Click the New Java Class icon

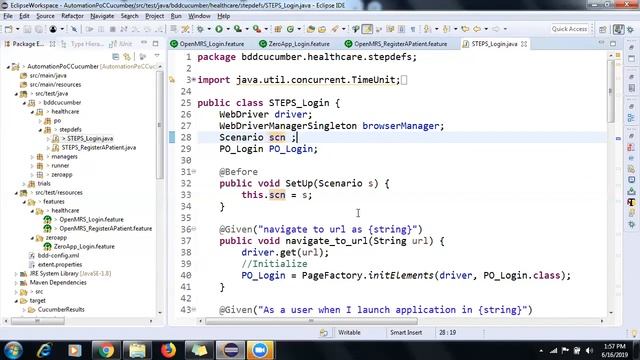pos(290,29)
